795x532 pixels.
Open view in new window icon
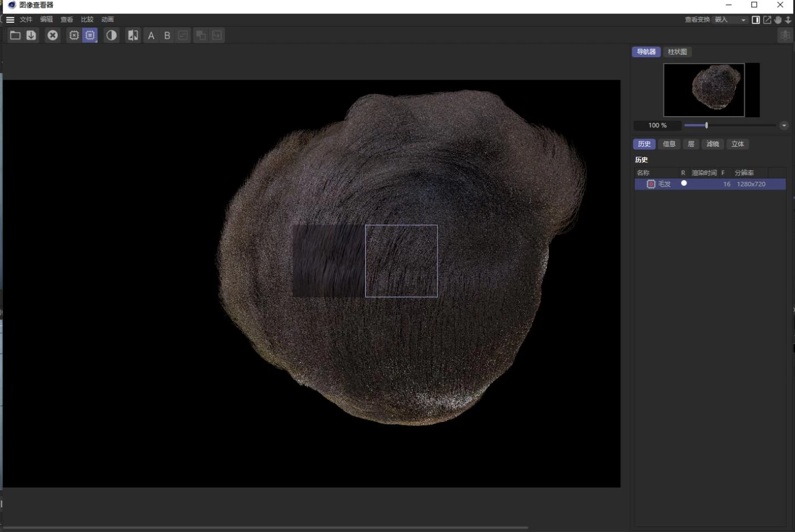pos(767,20)
